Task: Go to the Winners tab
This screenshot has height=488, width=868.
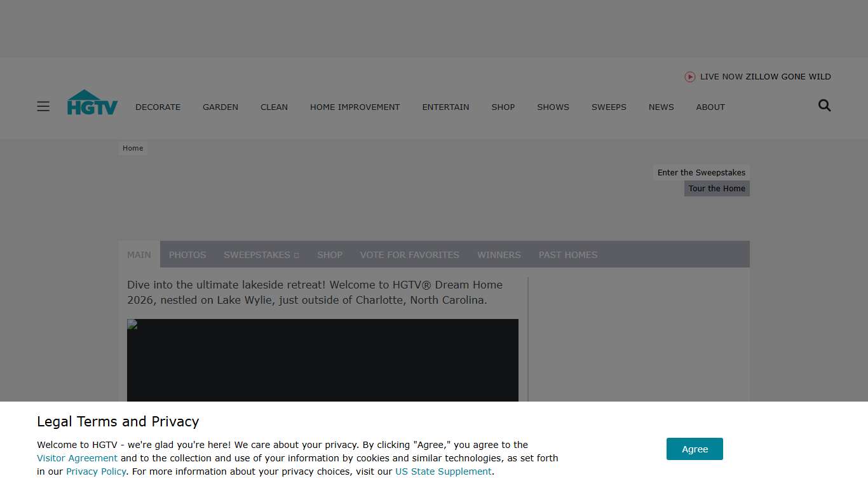Action: (499, 255)
